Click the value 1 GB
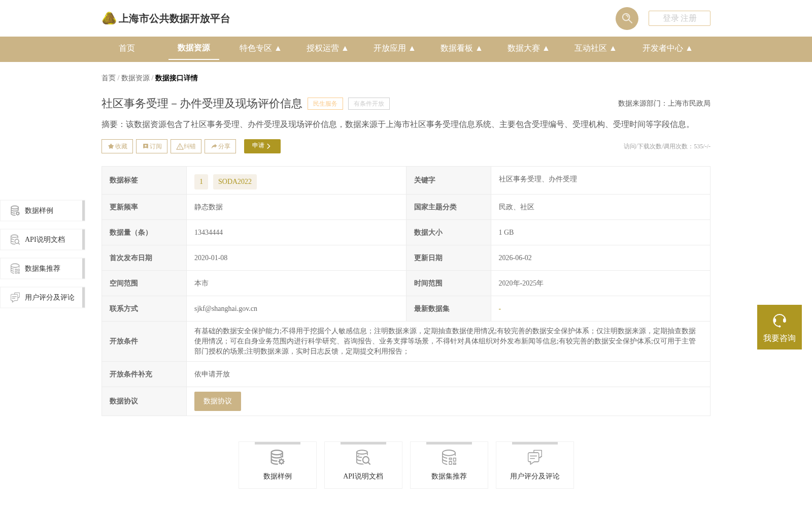 [506, 233]
